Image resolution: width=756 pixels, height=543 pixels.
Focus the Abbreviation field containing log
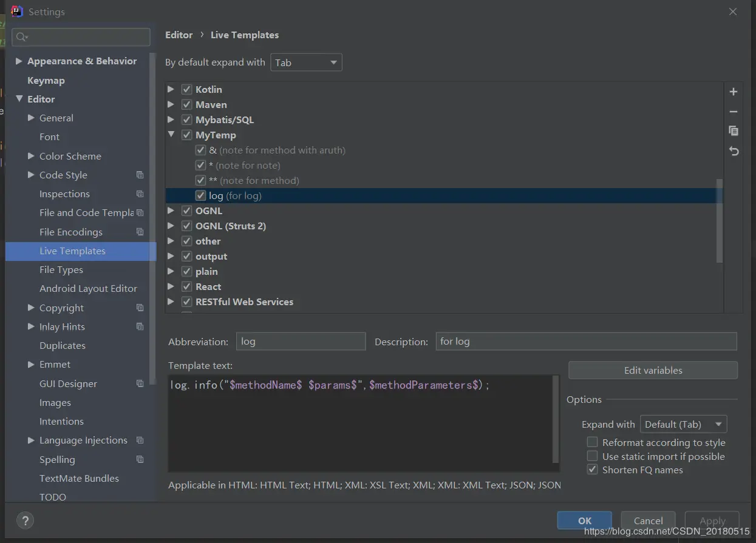click(x=301, y=342)
